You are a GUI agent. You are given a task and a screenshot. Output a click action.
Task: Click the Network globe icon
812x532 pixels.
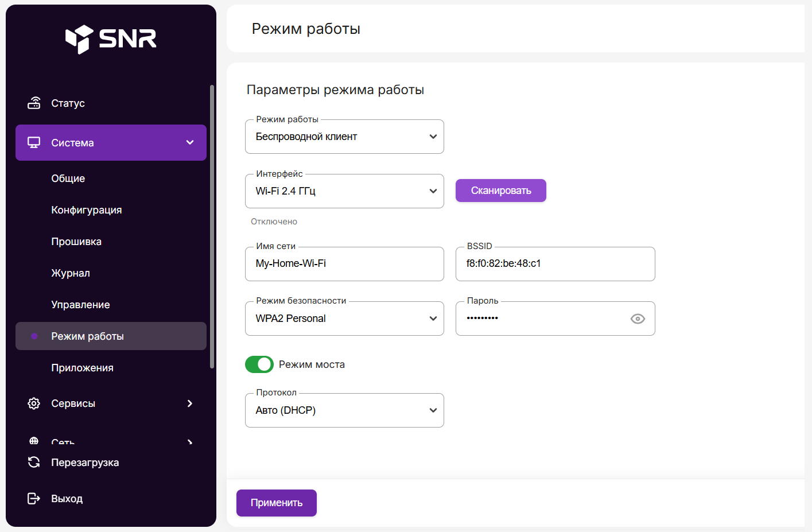point(34,441)
